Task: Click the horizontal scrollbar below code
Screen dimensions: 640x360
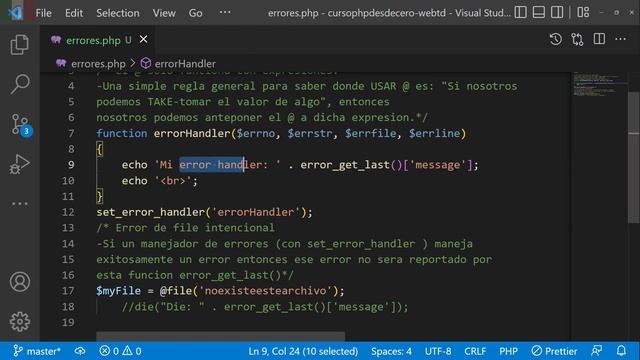Action: pyautogui.click(x=220, y=336)
